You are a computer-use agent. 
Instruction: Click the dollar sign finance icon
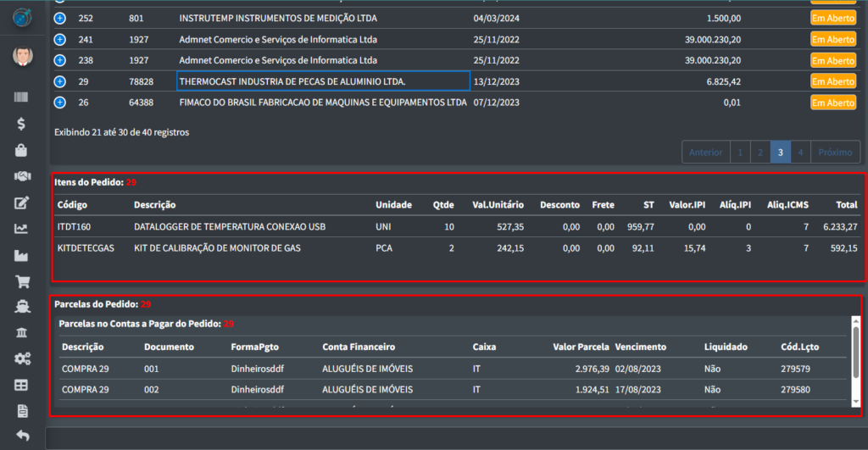coord(22,124)
